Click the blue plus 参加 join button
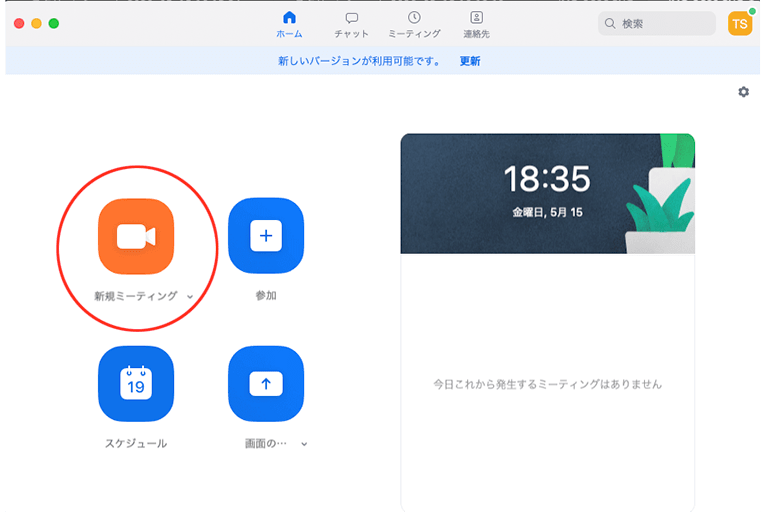Image resolution: width=768 pixels, height=512 pixels. (x=266, y=236)
